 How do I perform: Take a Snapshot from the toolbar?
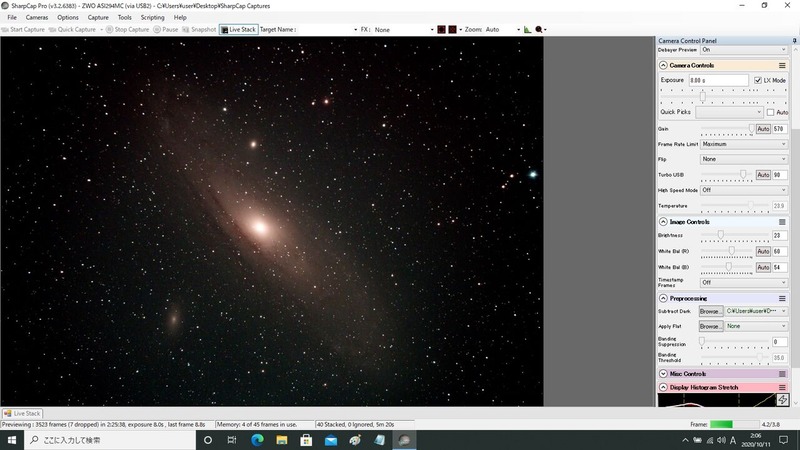pyautogui.click(x=199, y=30)
